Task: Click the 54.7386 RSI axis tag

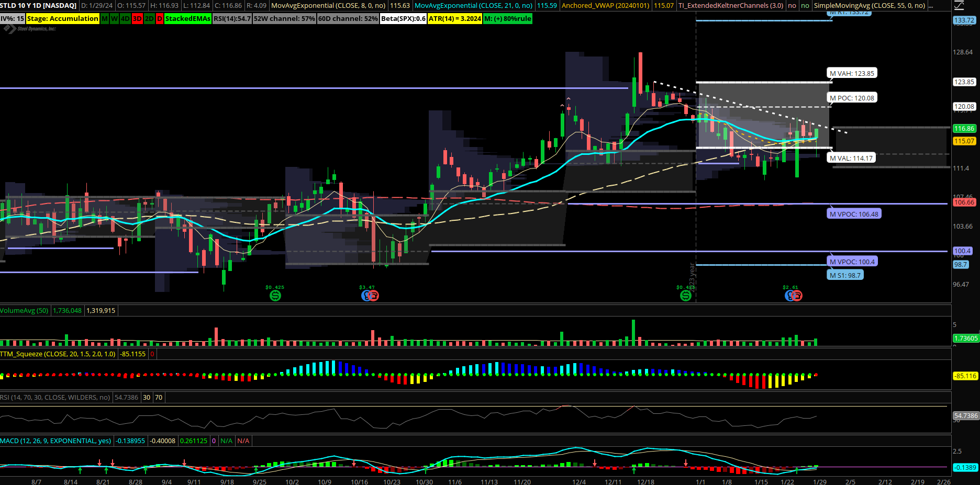Action: (966, 415)
